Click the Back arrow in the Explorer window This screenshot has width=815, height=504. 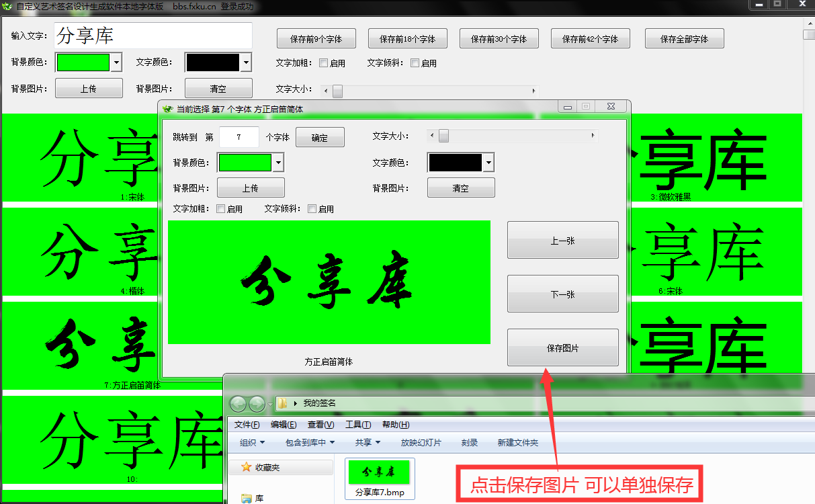tap(239, 403)
